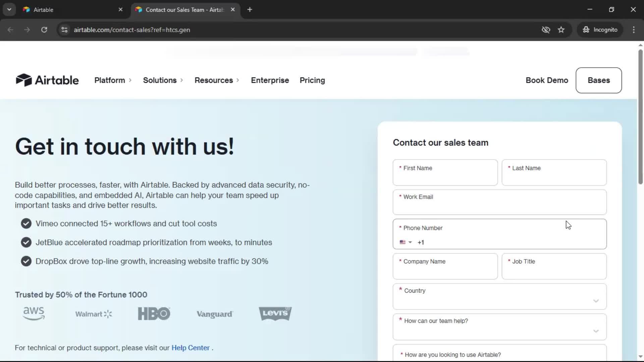Reload the page with the refresh icon
This screenshot has width=644, height=362.
(44, 30)
